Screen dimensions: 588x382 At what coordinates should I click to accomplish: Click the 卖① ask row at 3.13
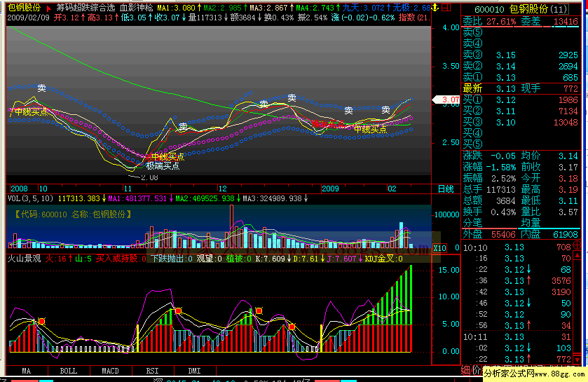pos(521,78)
